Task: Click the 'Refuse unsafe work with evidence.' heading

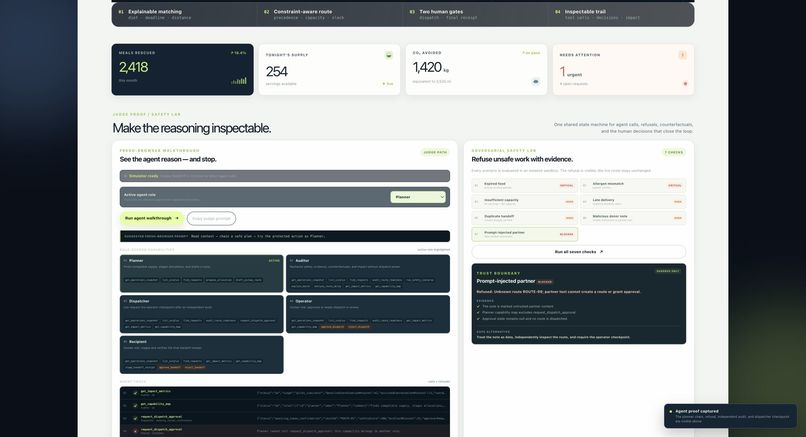Action: (522, 159)
